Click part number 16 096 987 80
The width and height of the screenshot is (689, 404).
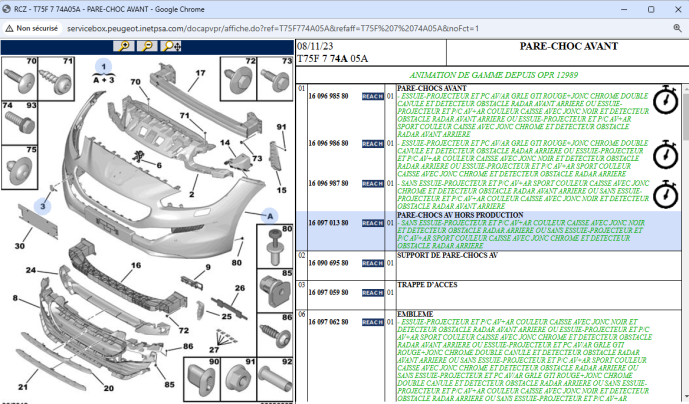coord(328,184)
